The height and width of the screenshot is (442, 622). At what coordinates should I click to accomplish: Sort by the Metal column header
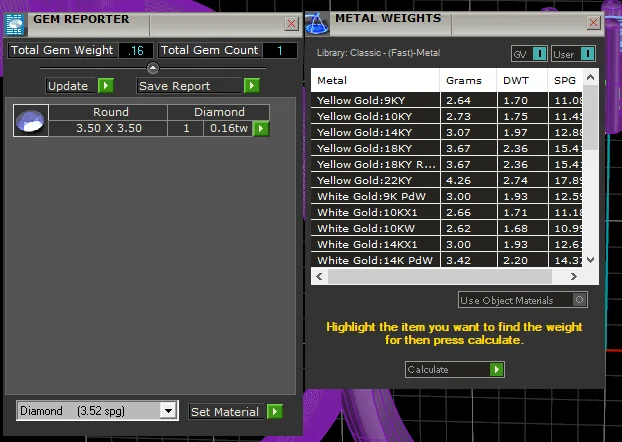tap(375, 81)
